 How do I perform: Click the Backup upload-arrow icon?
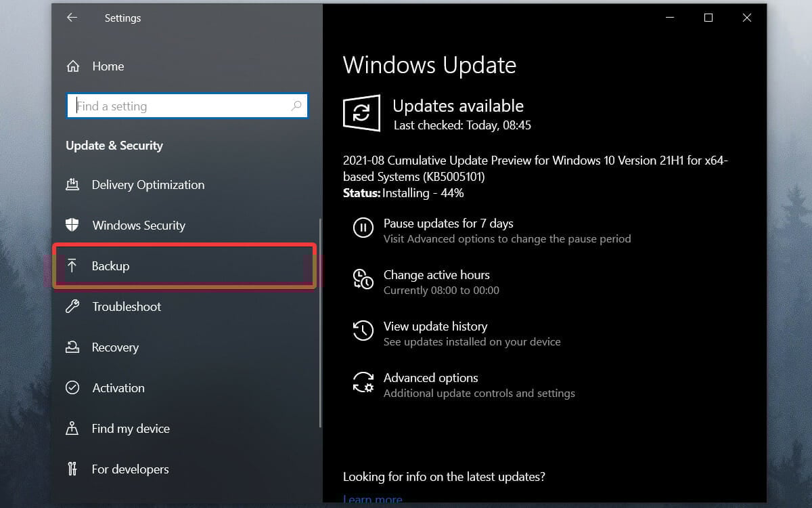(x=72, y=266)
